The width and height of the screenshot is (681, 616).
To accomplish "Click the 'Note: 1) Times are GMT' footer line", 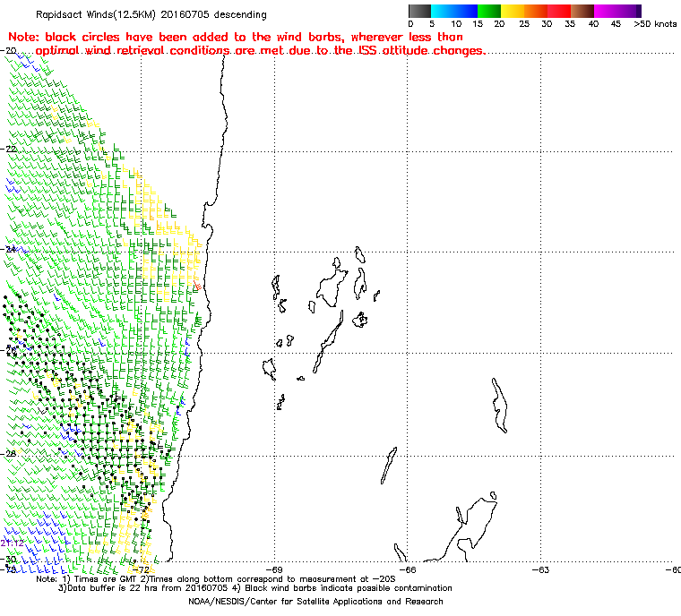I will (215, 579).
